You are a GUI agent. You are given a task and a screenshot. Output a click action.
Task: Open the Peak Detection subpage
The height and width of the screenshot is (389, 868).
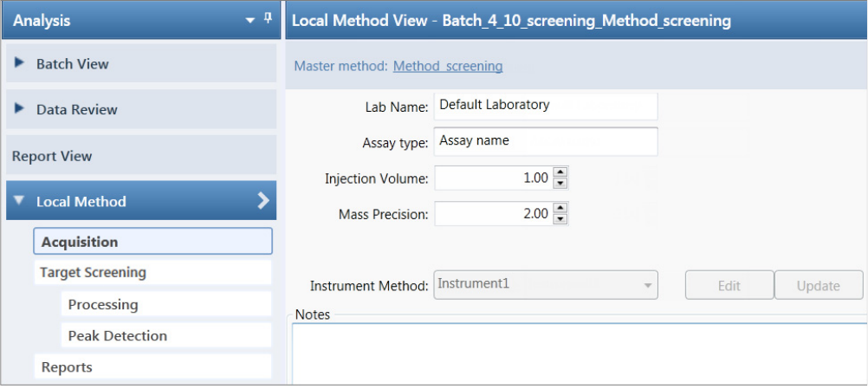(x=165, y=335)
